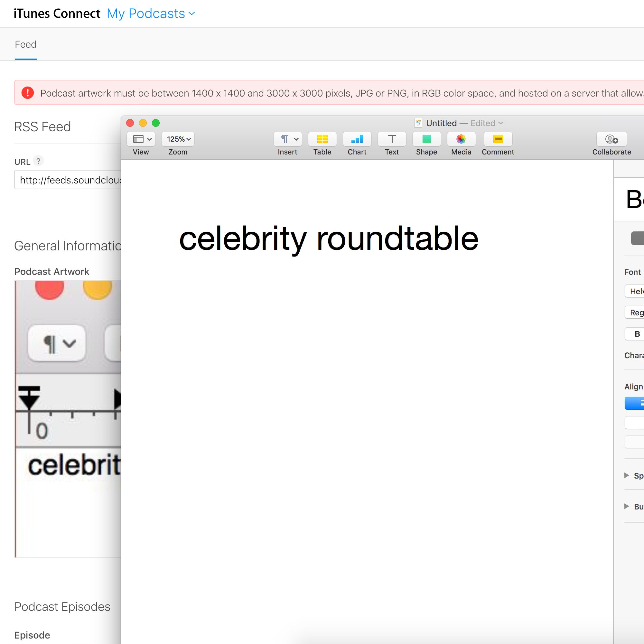Screen dimensions: 644x644
Task: Open the Media browser
Action: (x=461, y=139)
